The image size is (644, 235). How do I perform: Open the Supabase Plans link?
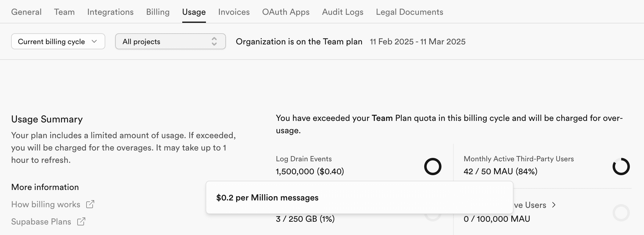[x=41, y=221]
